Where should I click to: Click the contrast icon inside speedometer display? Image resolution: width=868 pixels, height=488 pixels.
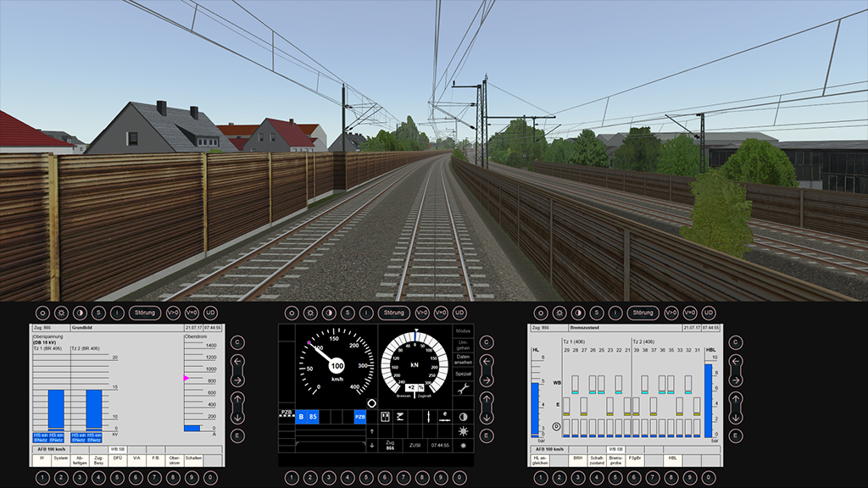point(464,417)
